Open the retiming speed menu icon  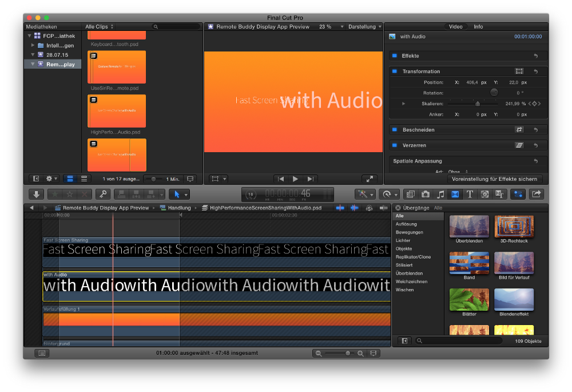click(389, 194)
